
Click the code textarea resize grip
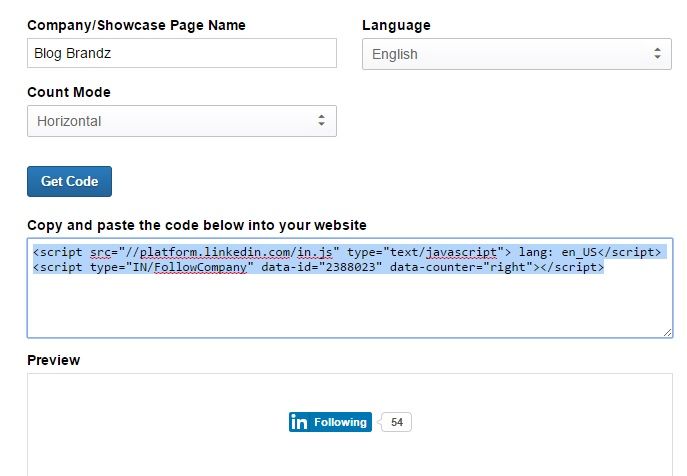pyautogui.click(x=667, y=333)
